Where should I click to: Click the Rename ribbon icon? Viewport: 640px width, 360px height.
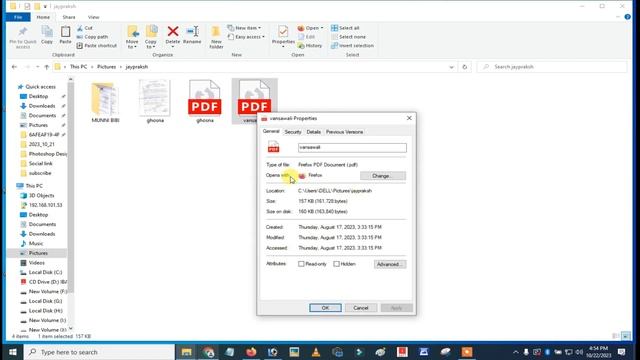point(192,31)
